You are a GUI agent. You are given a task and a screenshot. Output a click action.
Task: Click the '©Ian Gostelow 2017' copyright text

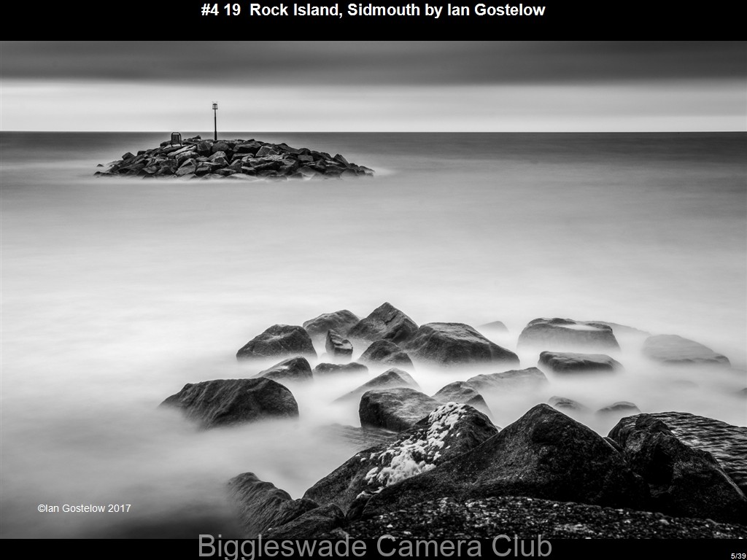[x=85, y=508]
